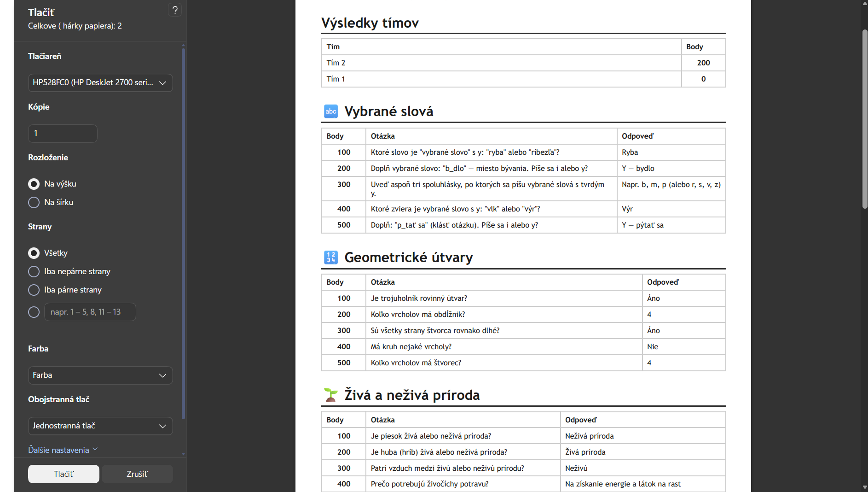This screenshot has width=868, height=492.
Task: Click the page range text field
Action: [90, 312]
